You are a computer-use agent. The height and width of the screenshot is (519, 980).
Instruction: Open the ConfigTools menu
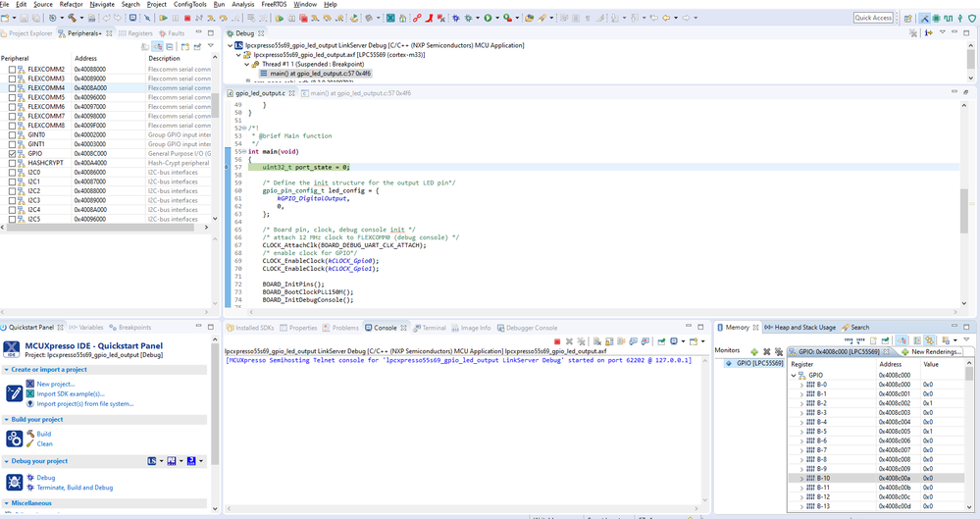190,4
